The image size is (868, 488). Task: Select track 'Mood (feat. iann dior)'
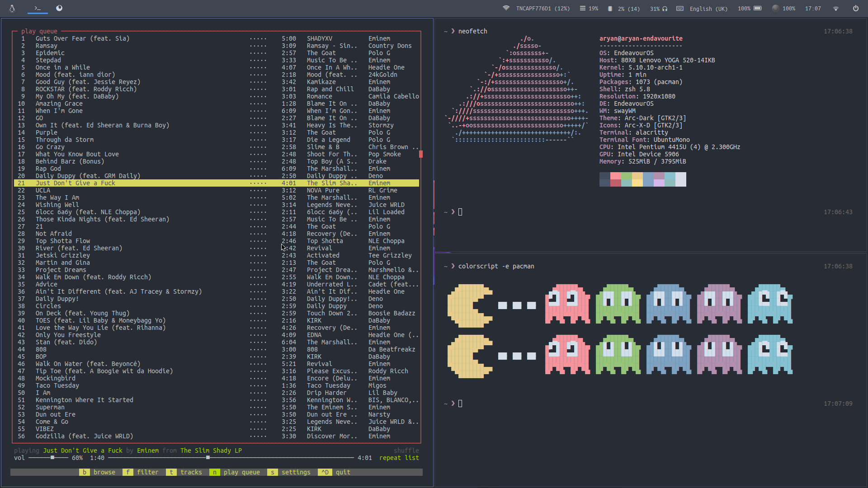[75, 75]
